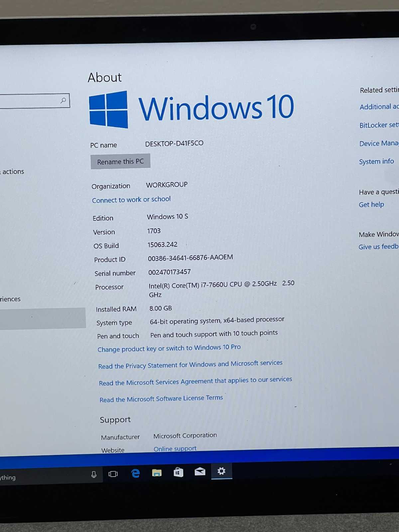Click the WORKGROUP organization value
This screenshot has height=532, width=399.
167,185
